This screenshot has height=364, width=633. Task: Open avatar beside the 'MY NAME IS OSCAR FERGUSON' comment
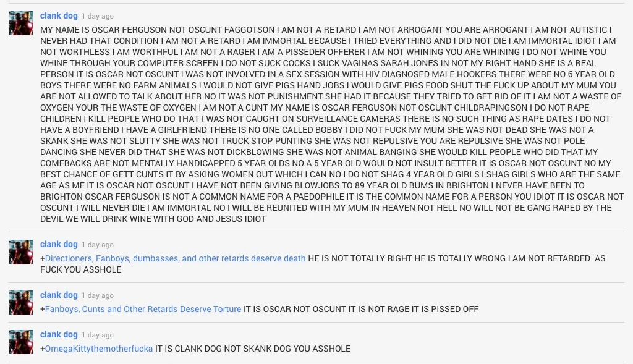pyautogui.click(x=20, y=23)
